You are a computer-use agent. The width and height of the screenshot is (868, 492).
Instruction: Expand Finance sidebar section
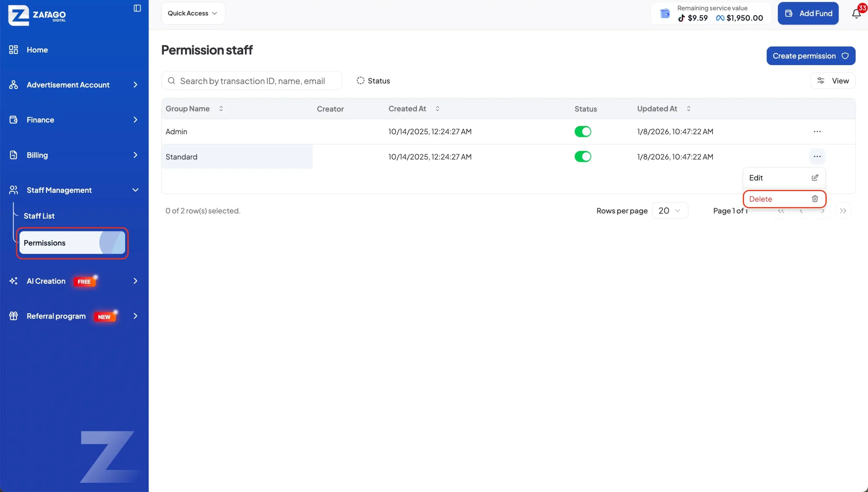click(x=74, y=120)
